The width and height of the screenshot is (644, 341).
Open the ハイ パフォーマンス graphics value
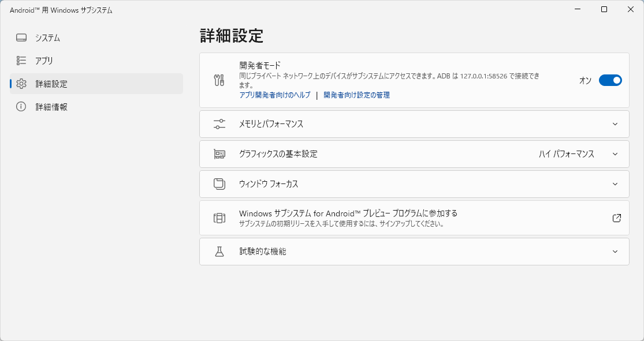pyautogui.click(x=567, y=154)
